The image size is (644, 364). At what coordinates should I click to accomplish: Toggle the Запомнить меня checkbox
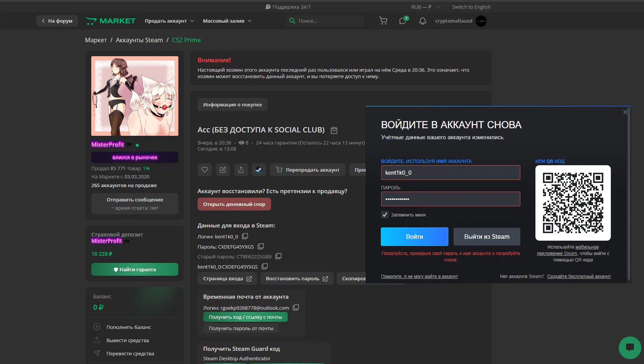[x=385, y=215]
